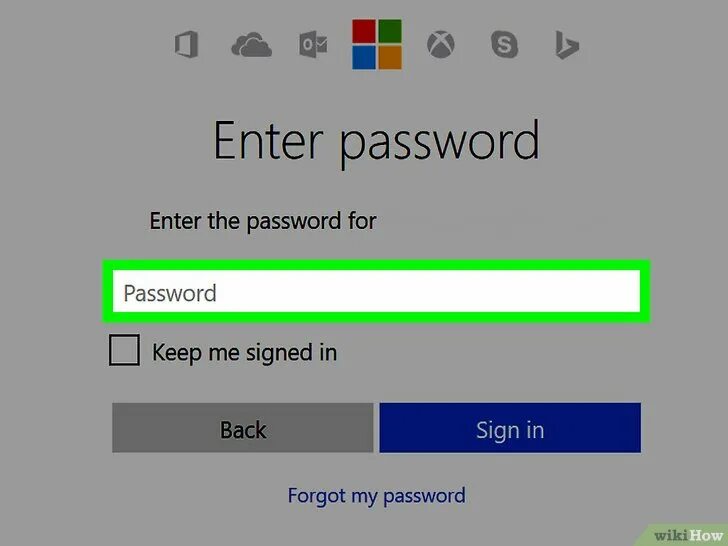Open the Office icon in the top row

tap(187, 45)
